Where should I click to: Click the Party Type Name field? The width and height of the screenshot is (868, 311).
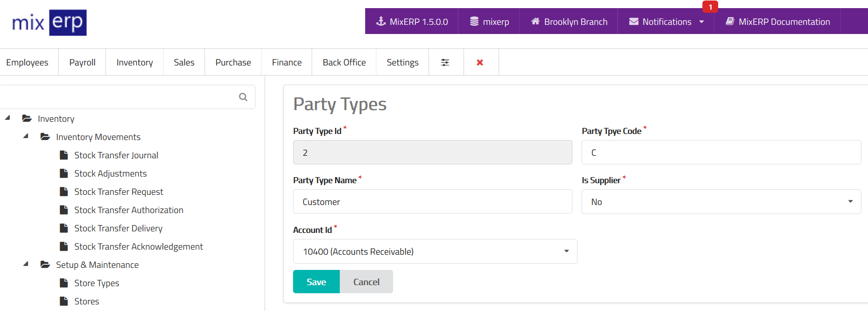click(x=432, y=202)
